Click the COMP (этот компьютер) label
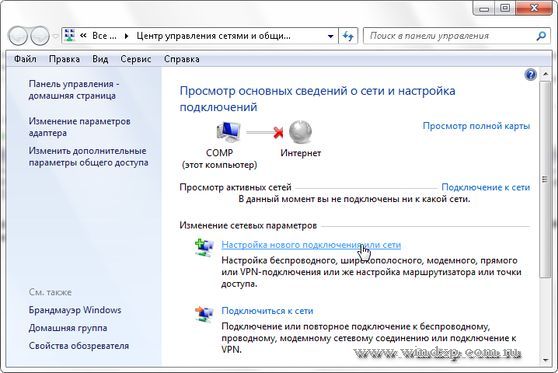The height and width of the screenshot is (373, 558). coord(219,159)
